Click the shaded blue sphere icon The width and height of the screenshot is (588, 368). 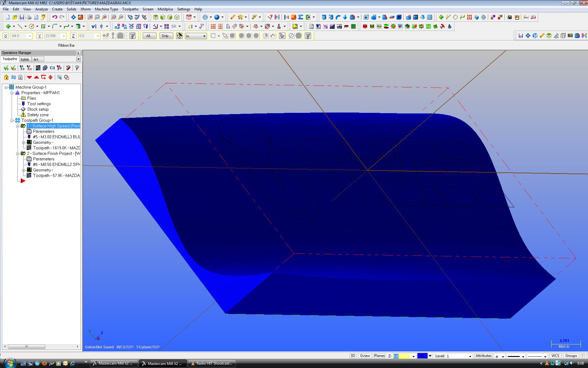pos(217,17)
